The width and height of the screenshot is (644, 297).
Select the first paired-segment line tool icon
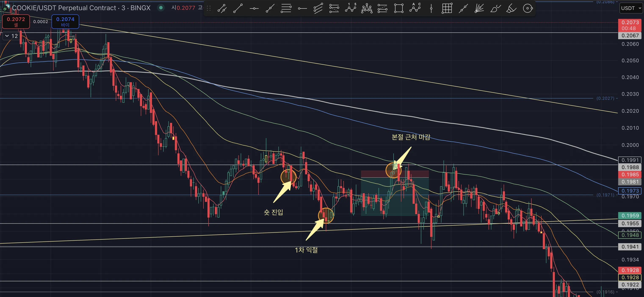(x=222, y=8)
